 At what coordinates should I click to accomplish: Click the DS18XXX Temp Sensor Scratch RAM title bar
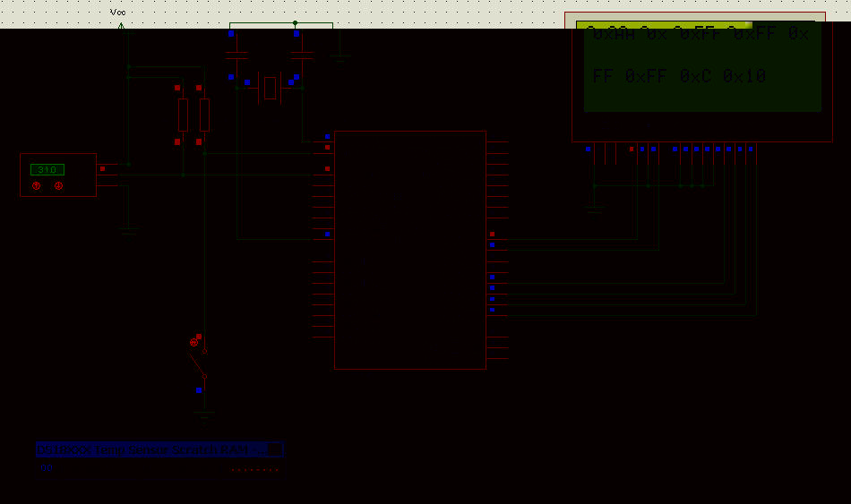(x=159, y=449)
